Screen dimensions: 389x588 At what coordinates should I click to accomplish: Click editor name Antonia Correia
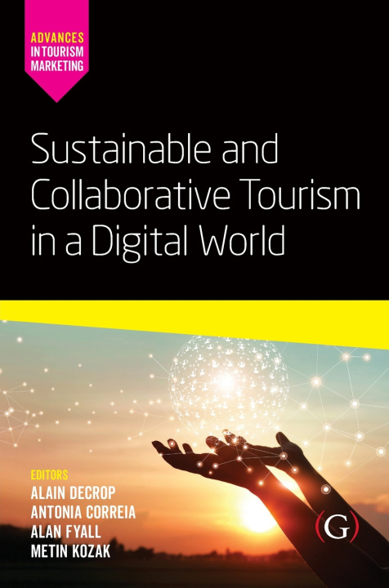click(83, 512)
